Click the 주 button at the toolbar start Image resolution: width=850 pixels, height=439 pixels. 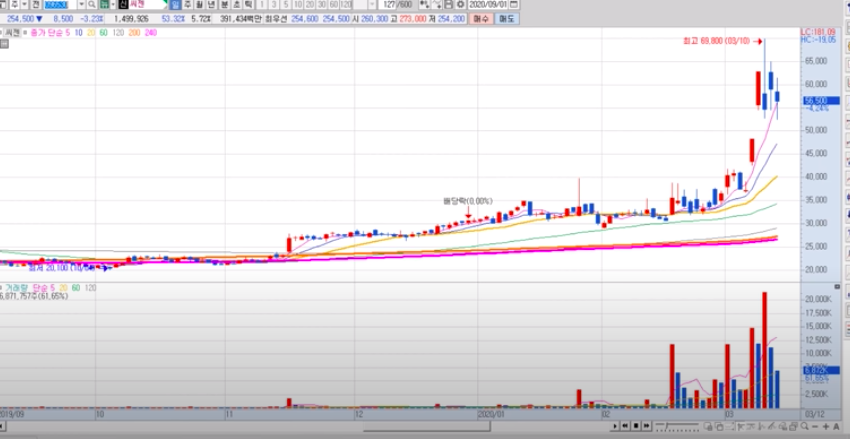pyautogui.click(x=15, y=4)
